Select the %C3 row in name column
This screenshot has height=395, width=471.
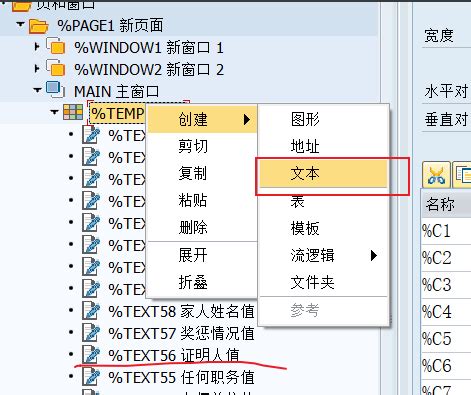(447, 285)
